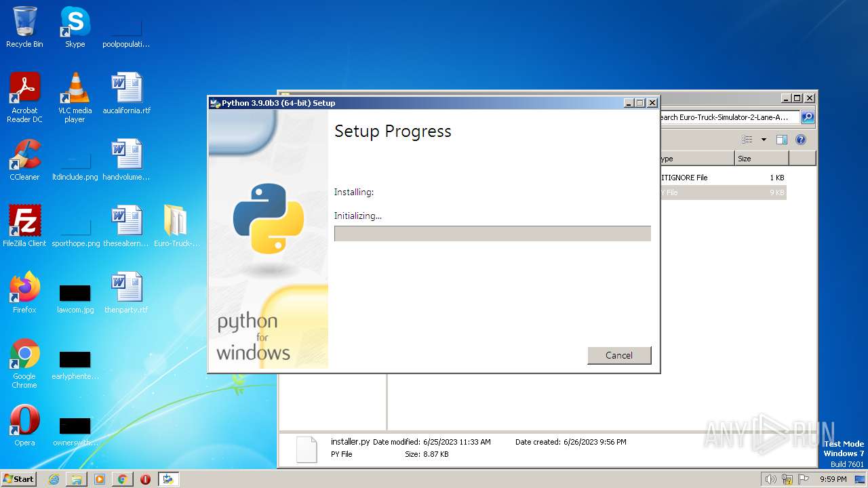Screen dimensions: 868x488
Task: Launch CCleaner from the desktop
Action: click(x=24, y=160)
